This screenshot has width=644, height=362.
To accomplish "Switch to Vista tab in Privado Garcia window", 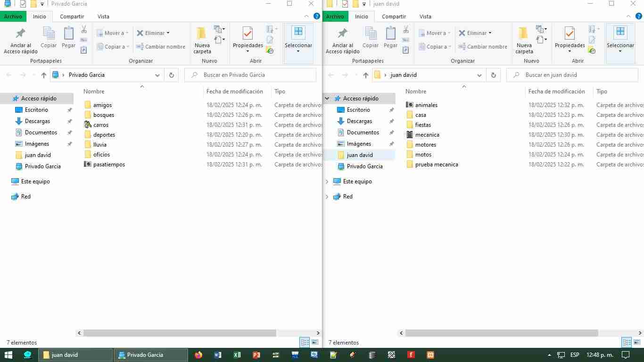I will pos(103,16).
